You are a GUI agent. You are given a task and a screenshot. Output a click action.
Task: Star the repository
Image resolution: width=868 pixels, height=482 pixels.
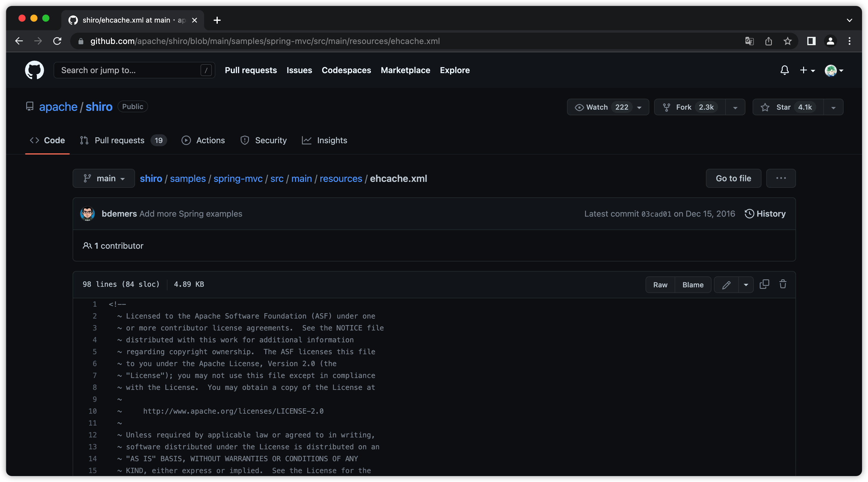click(x=788, y=107)
